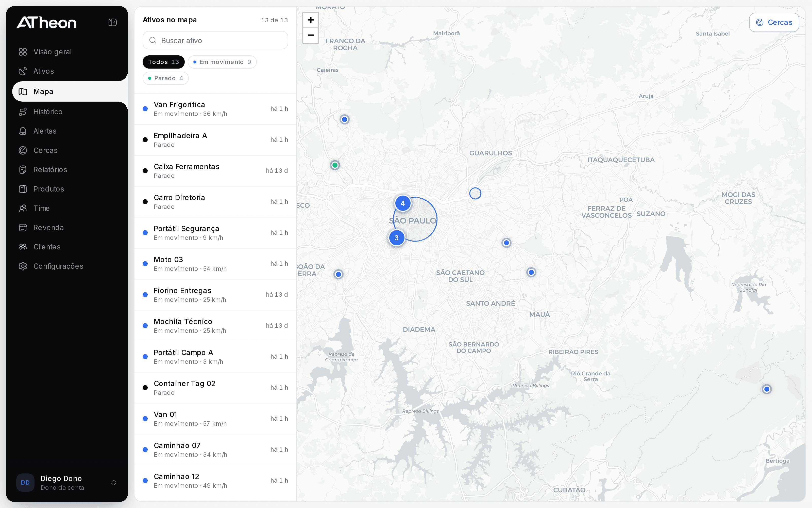Open the cluster marker showing 3
Viewport: 812px width, 508px height.
tap(397, 238)
